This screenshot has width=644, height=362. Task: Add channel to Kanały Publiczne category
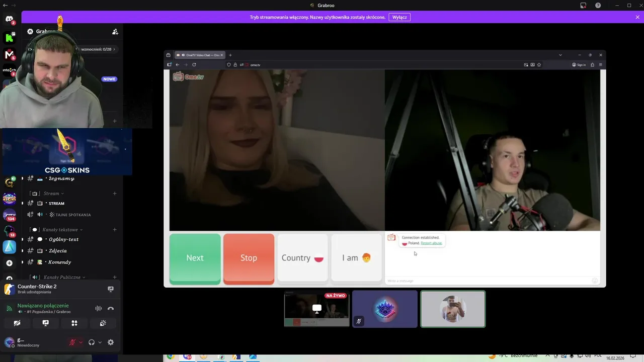coord(115,278)
